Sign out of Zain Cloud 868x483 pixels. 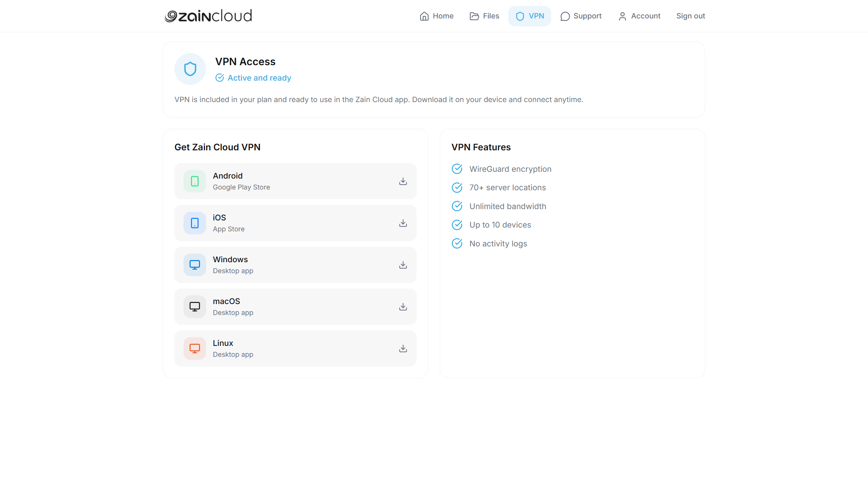pyautogui.click(x=691, y=16)
